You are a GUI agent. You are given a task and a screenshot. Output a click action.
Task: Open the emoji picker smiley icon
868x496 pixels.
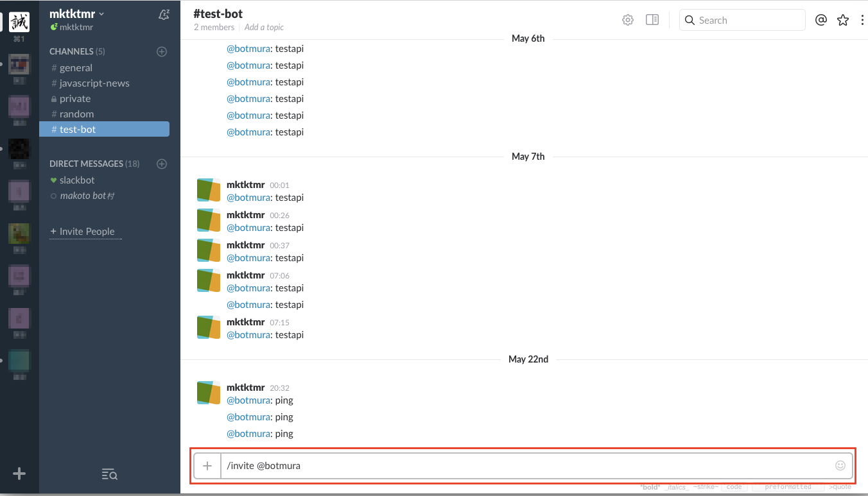point(840,466)
